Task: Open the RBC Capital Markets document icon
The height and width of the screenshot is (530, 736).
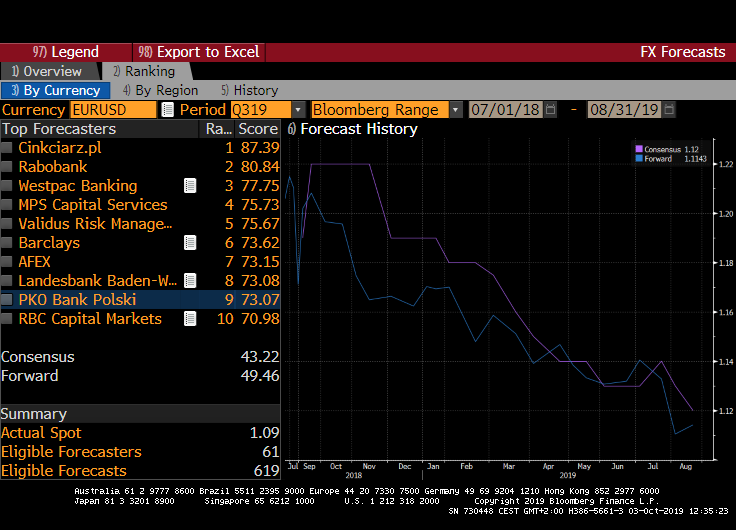Action: coord(190,319)
